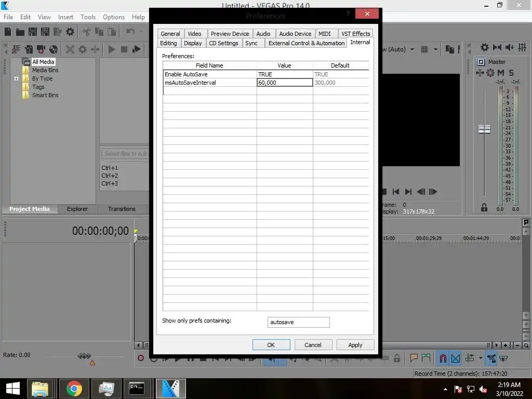This screenshot has width=532, height=399.
Task: Click Go to Start in preview transport
Action: (395, 192)
